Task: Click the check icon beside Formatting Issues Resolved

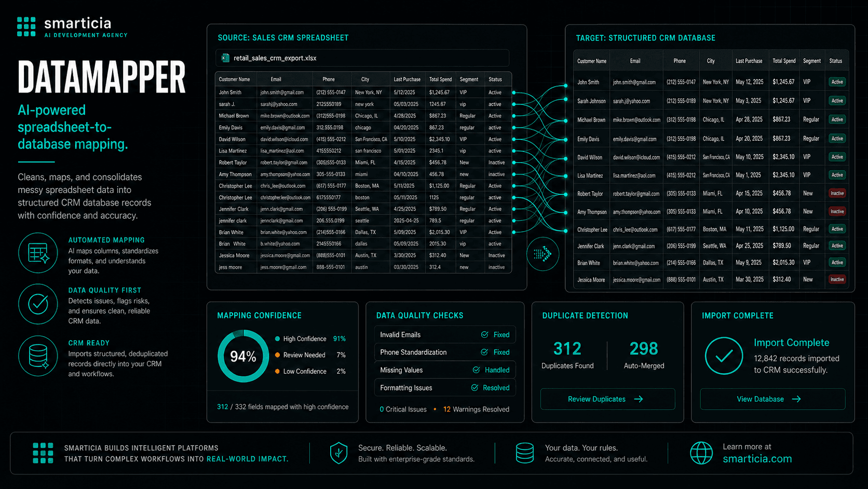Action: point(474,388)
